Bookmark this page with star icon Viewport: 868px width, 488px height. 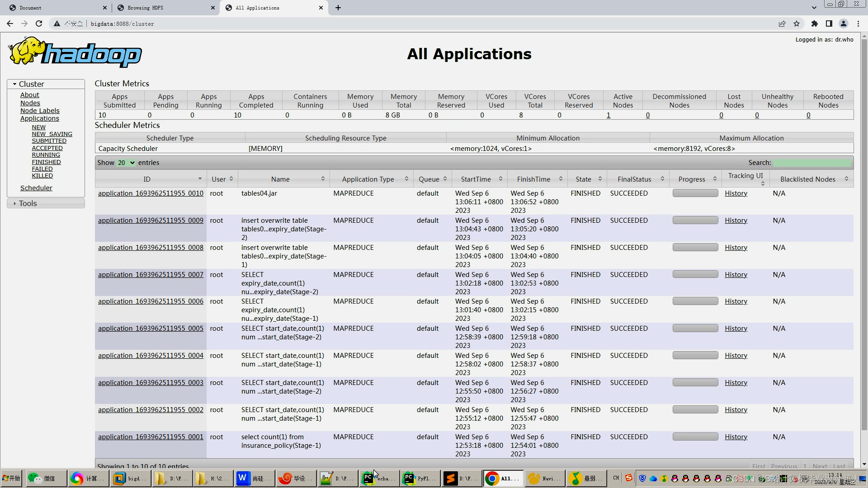click(x=797, y=23)
